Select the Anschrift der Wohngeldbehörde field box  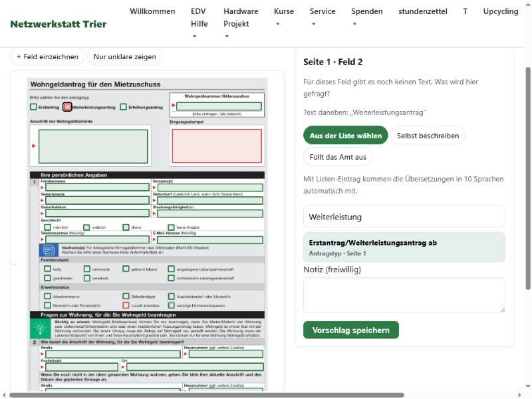[x=93, y=146]
